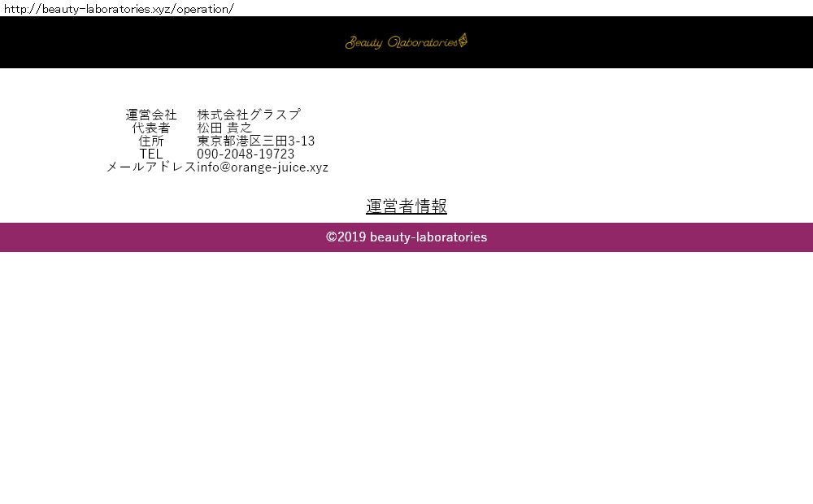Viewport: 813px width, 504px height.
Task: Select the 代表者 row label
Action: [x=151, y=128]
